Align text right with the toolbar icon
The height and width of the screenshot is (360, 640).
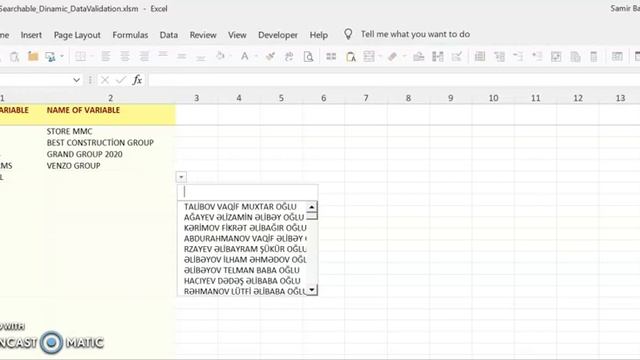coord(144,56)
